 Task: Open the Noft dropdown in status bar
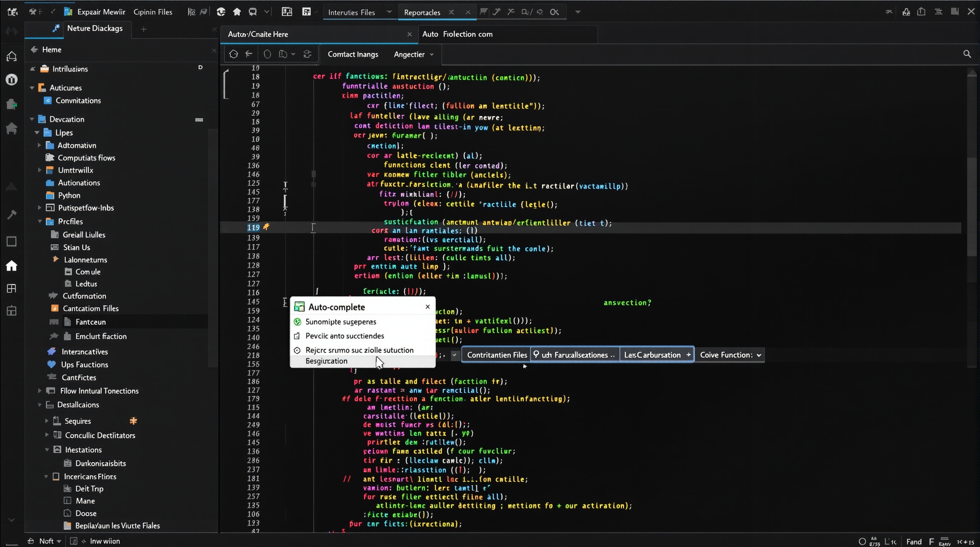point(50,541)
